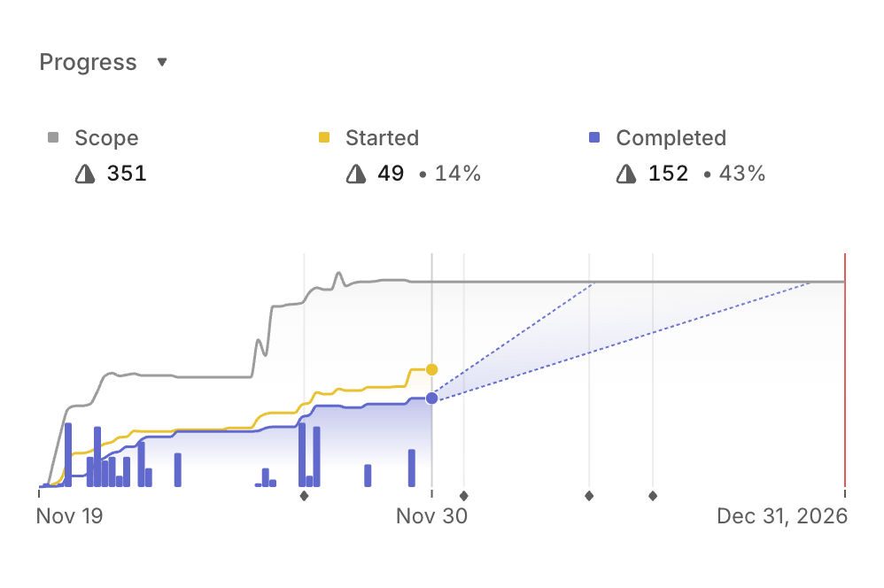The image size is (884, 588).
Task: Toggle Completed visibility via blue legend square
Action: point(593,137)
